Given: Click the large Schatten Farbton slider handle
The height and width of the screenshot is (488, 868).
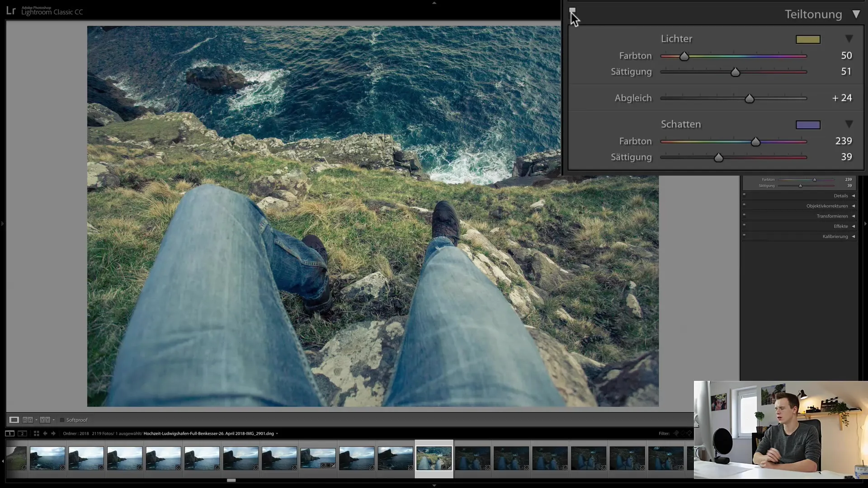Looking at the screenshot, I should (755, 142).
